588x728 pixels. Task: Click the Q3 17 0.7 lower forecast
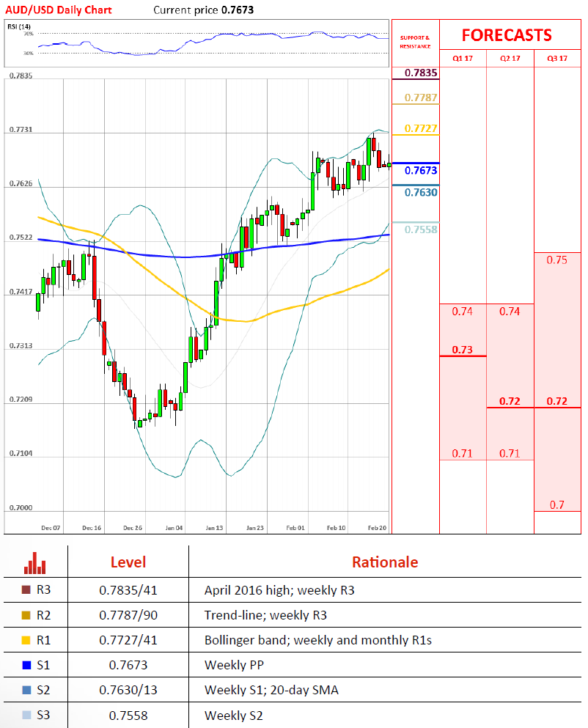point(557,504)
